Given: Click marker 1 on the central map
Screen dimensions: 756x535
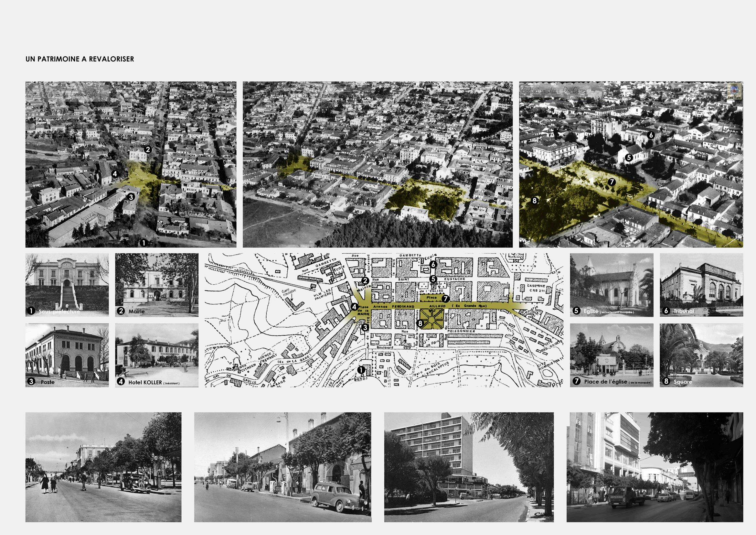Looking at the screenshot, I should click(361, 370).
